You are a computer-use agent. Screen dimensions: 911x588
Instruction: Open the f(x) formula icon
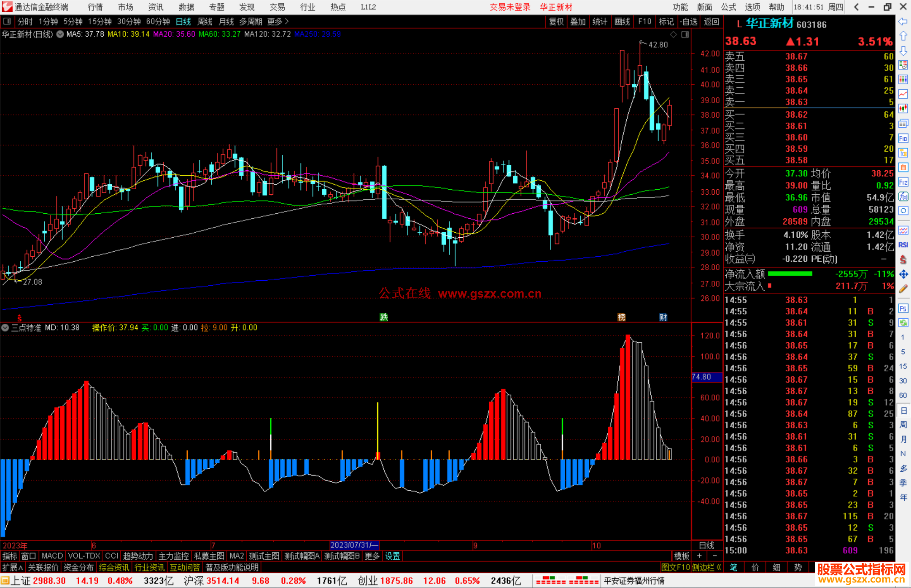(x=903, y=196)
